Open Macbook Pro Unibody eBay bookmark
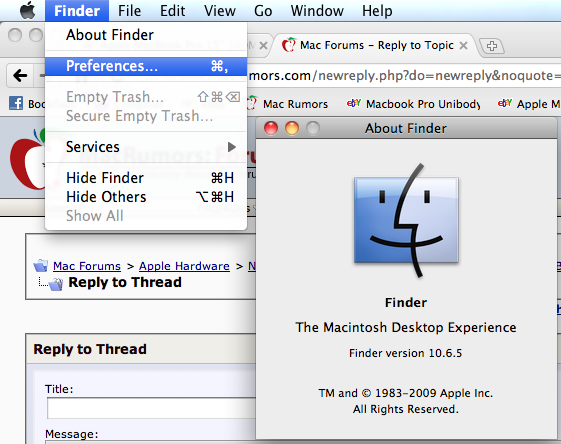561x444 pixels. pos(414,104)
